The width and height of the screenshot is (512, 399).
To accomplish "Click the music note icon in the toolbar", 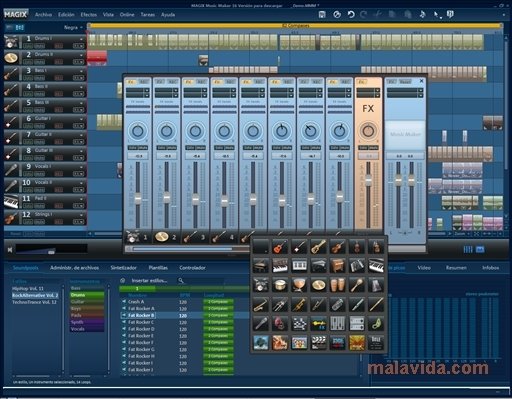I will pyautogui.click(x=422, y=14).
